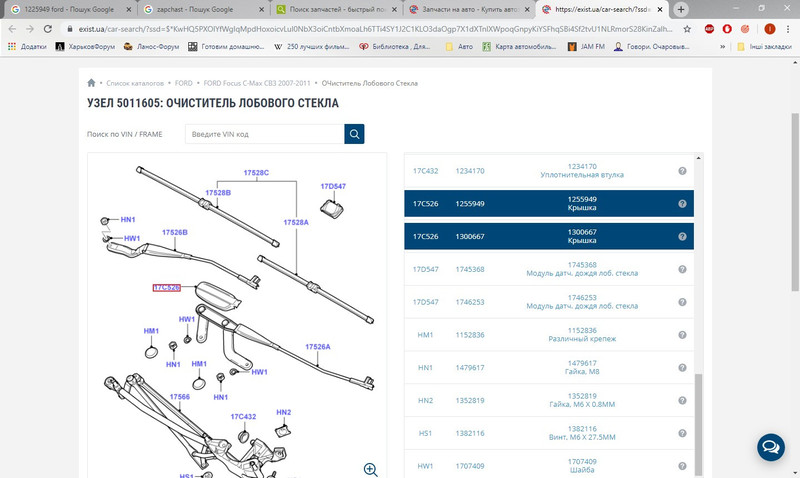Viewport: 800px width, 478px height.
Task: Click the parts list scroll-up arrow
Action: 698,158
